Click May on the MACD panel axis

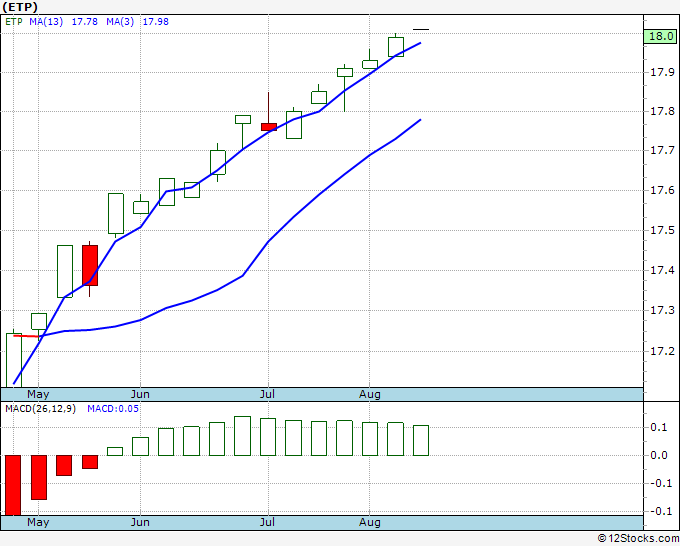coord(38,522)
